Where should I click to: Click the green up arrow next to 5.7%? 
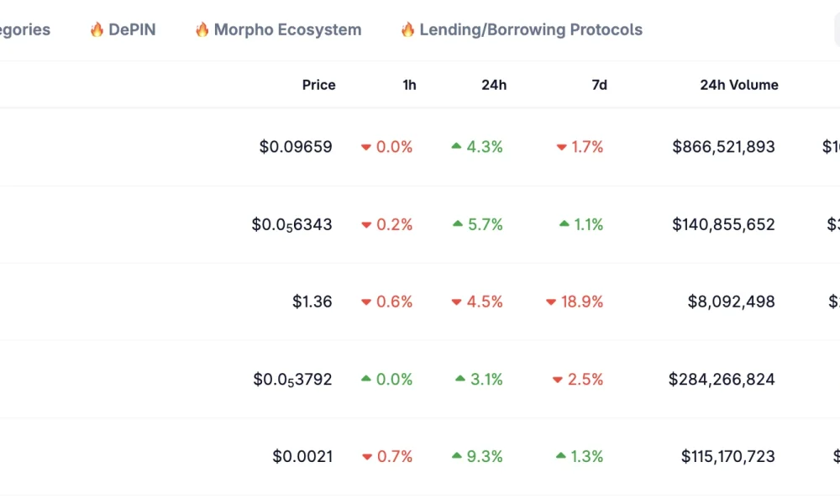[457, 224]
